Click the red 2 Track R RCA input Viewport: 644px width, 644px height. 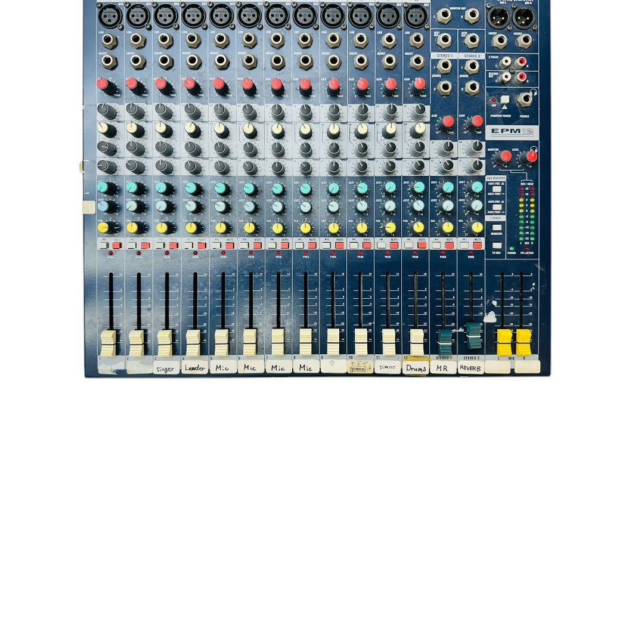click(x=521, y=61)
